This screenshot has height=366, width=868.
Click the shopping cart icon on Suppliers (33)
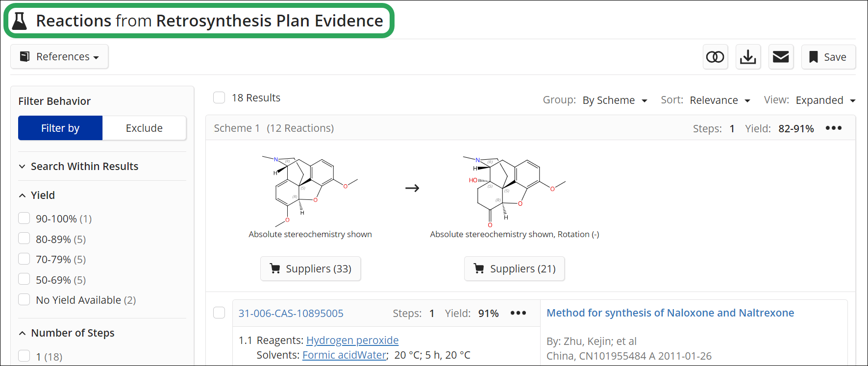(275, 268)
